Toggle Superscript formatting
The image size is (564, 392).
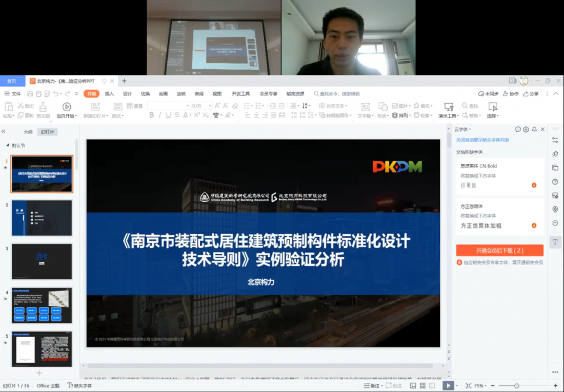(197, 115)
